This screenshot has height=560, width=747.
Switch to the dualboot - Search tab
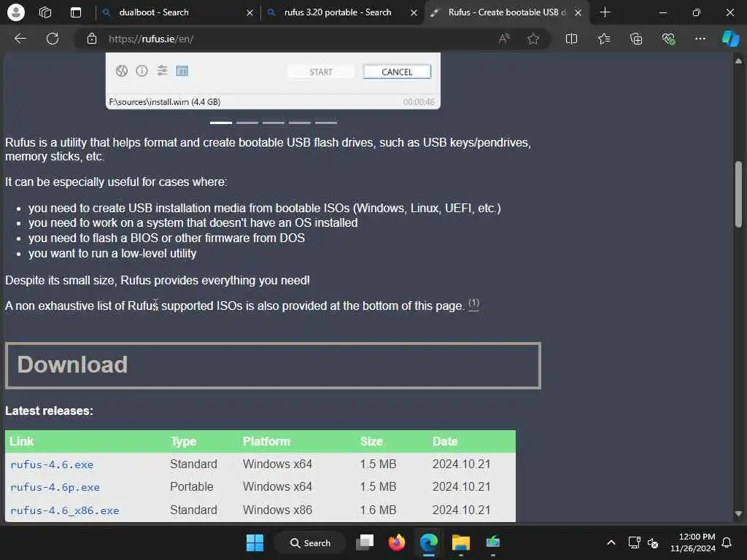pos(178,12)
